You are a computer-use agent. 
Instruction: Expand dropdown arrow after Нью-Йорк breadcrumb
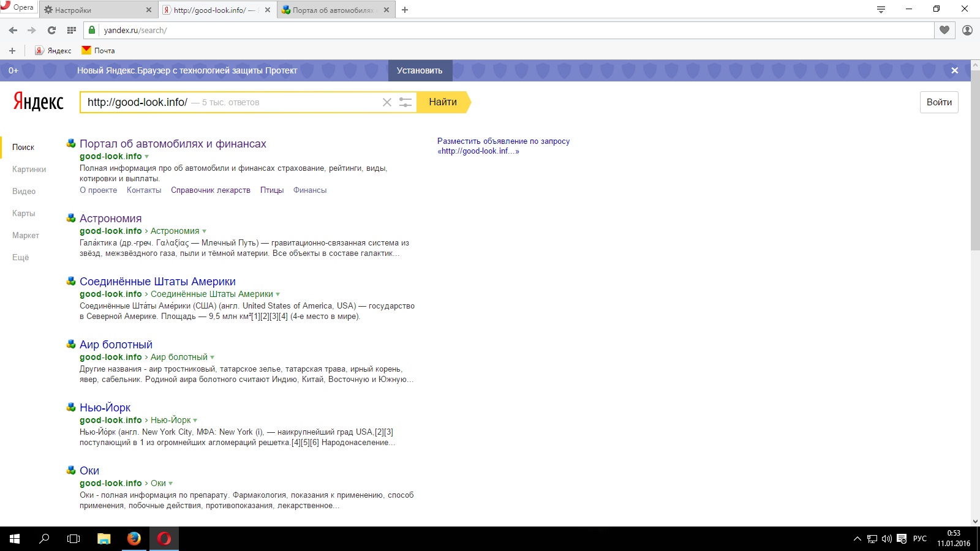click(x=195, y=421)
